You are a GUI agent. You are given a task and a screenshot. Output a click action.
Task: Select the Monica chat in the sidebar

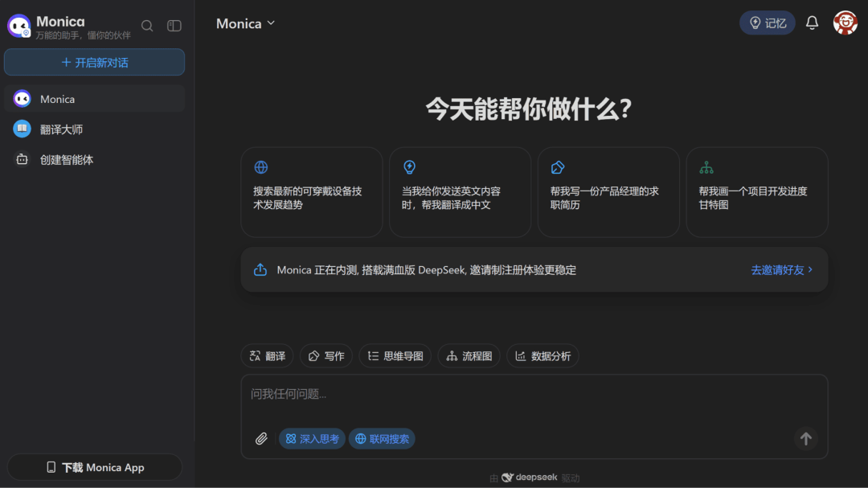pos(95,99)
